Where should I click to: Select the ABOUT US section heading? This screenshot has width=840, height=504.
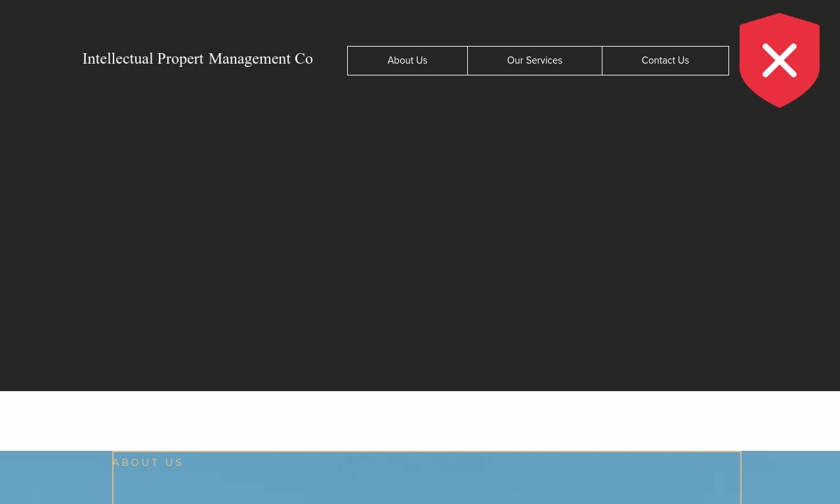point(148,463)
